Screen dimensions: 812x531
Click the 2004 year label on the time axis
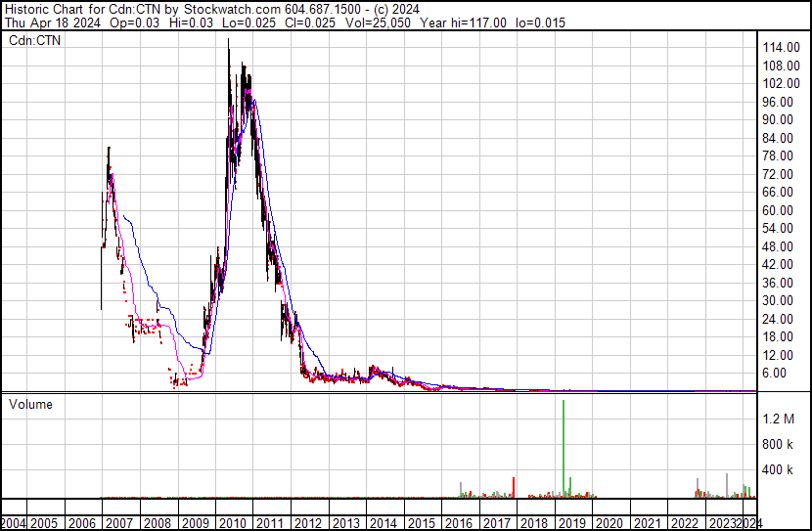pos(15,521)
